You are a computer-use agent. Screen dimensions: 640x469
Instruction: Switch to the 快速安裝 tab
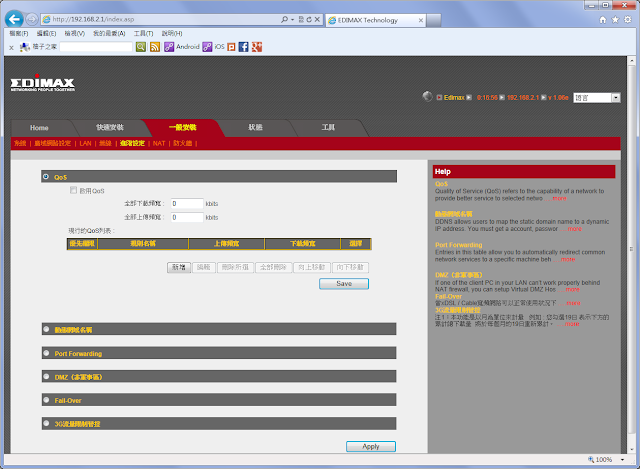click(x=110, y=127)
